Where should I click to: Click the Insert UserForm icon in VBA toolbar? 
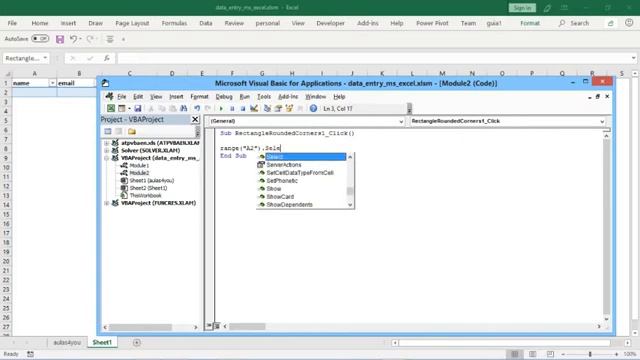(x=122, y=109)
